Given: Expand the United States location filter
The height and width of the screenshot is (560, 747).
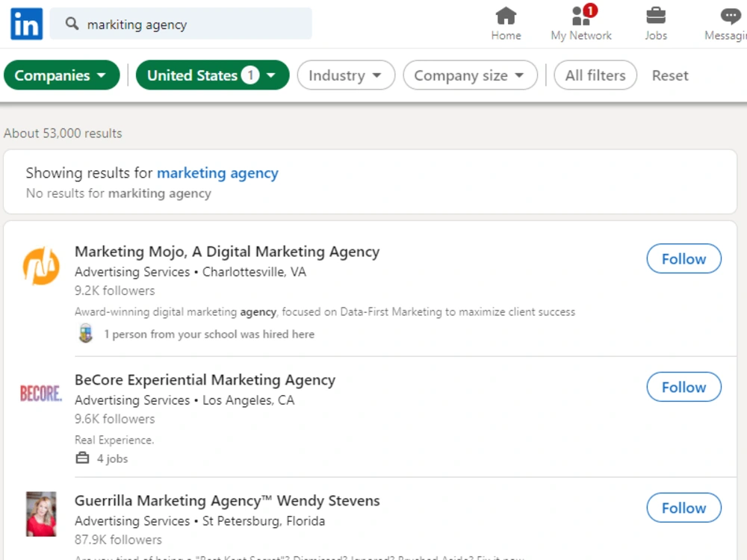Looking at the screenshot, I should coord(212,75).
